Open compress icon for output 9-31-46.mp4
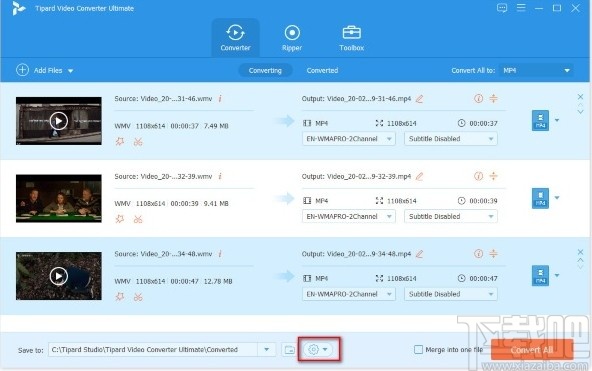This screenshot has width=592, height=371. (x=493, y=99)
